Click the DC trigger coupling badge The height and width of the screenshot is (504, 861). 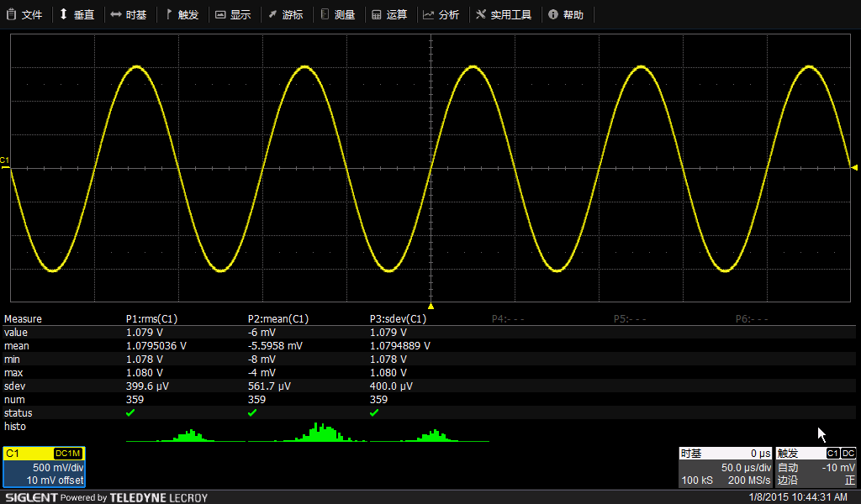[x=848, y=454]
